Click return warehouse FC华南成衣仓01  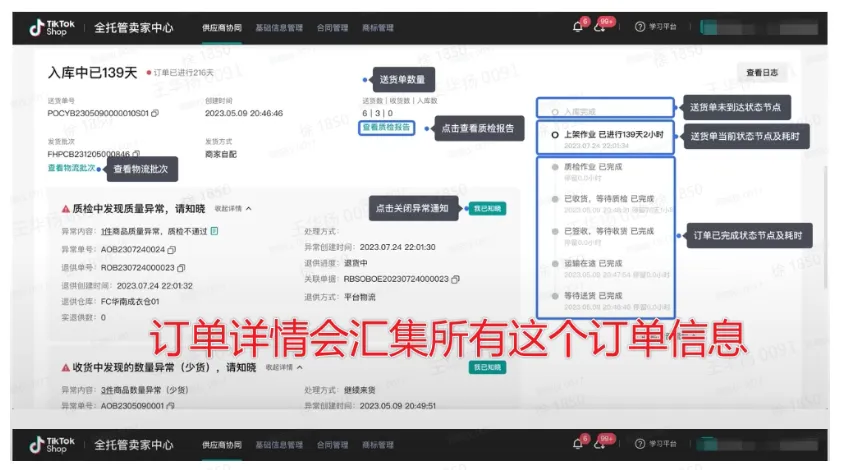[x=130, y=302]
